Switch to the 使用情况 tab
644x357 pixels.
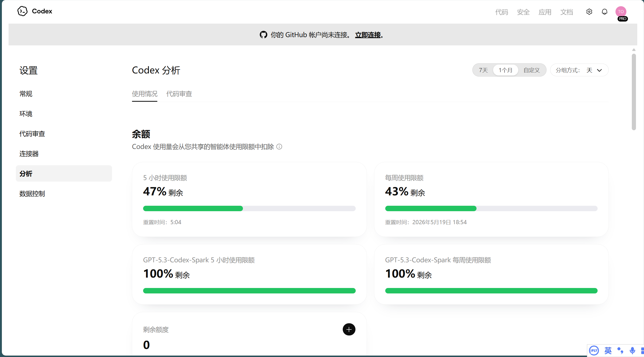point(145,94)
